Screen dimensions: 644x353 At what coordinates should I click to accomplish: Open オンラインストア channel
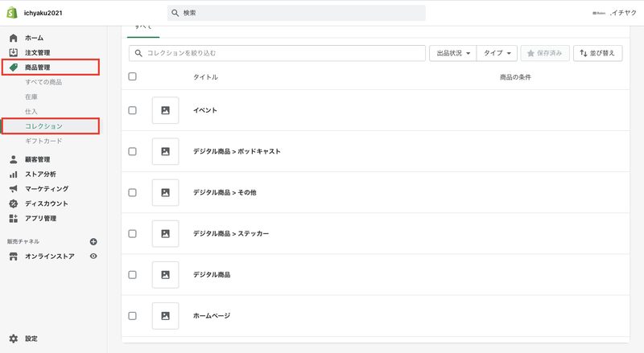pyautogui.click(x=50, y=257)
